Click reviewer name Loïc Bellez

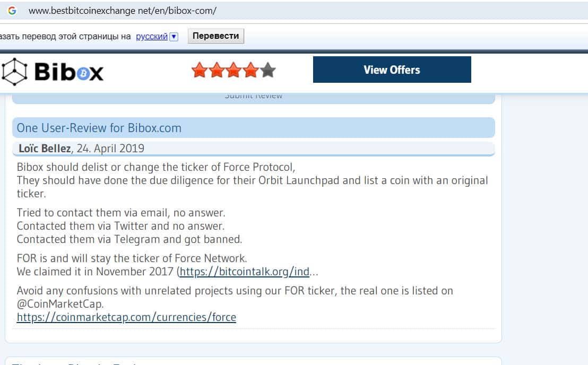click(44, 149)
